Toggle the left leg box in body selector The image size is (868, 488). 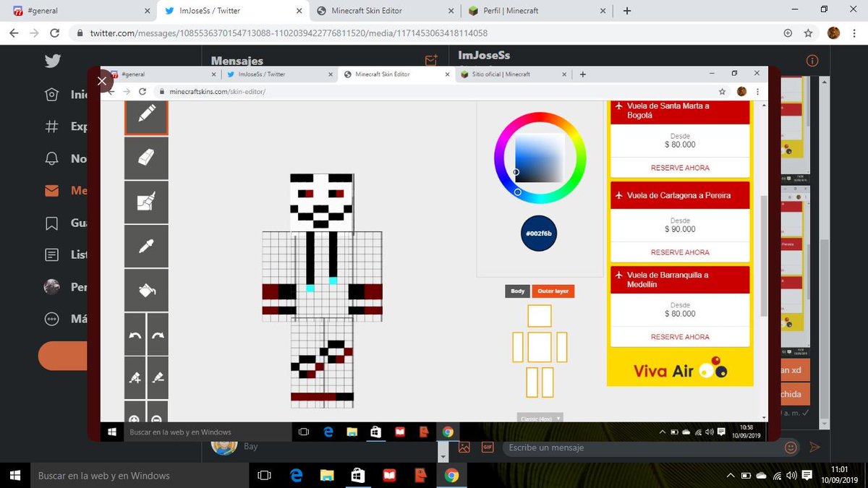532,382
